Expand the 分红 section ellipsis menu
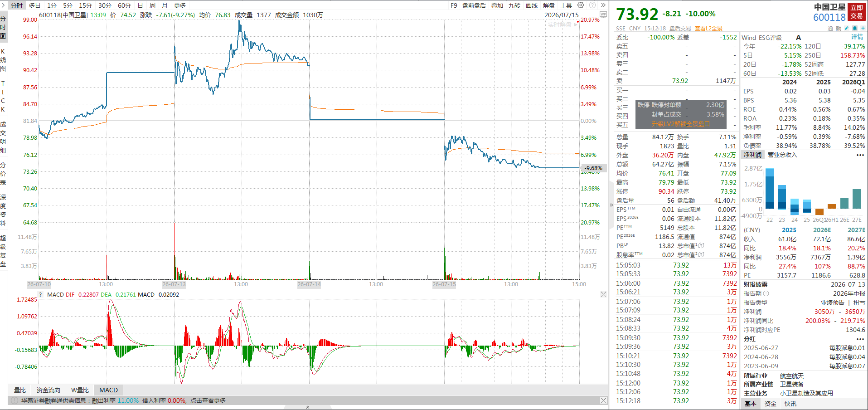 tap(860, 339)
